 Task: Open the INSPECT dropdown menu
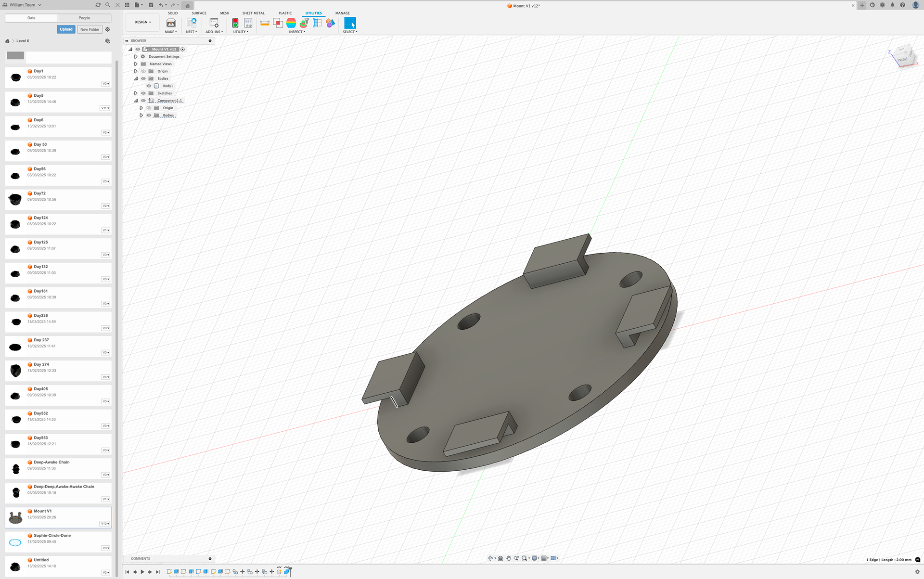tap(297, 32)
